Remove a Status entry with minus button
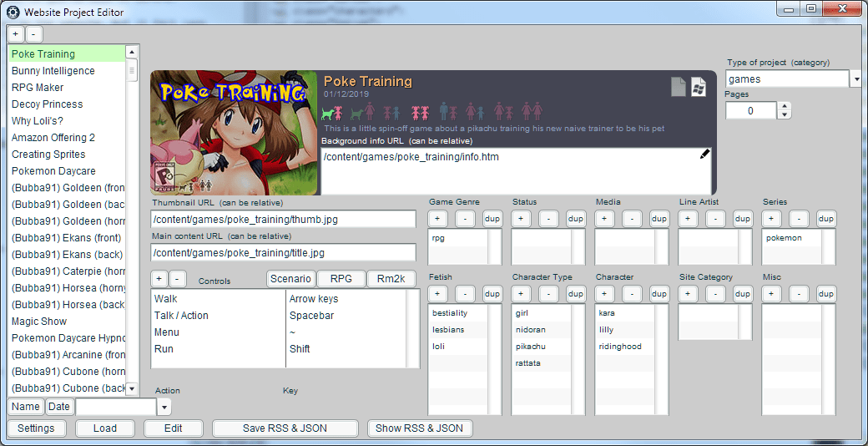Screen dimensions: 868x446 [548, 219]
